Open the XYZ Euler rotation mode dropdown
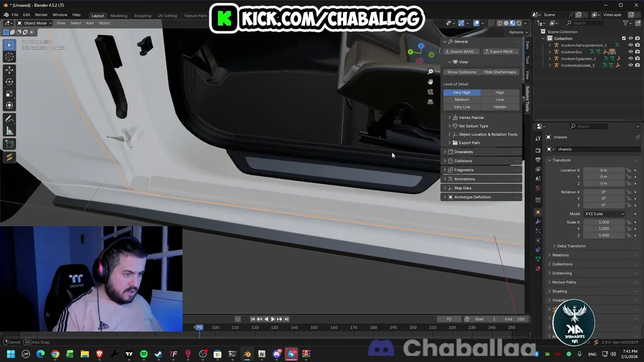 point(604,214)
